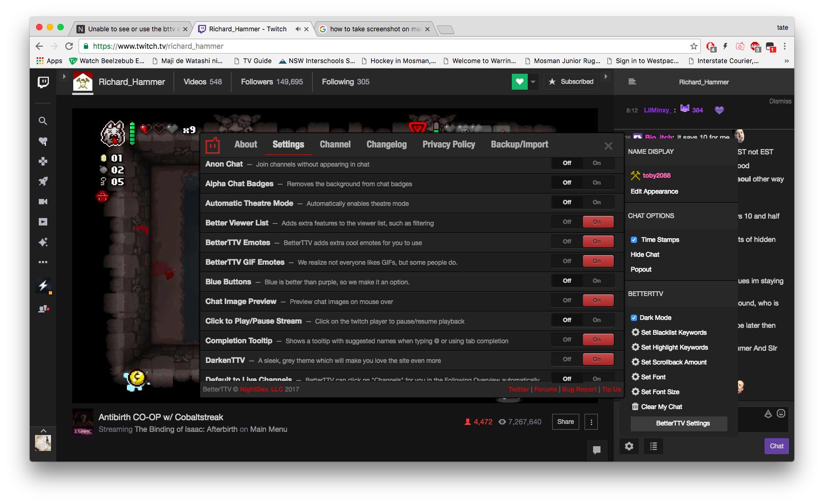Click the bits icon in chat input
Viewport: 824px width, 504px height.
(768, 413)
